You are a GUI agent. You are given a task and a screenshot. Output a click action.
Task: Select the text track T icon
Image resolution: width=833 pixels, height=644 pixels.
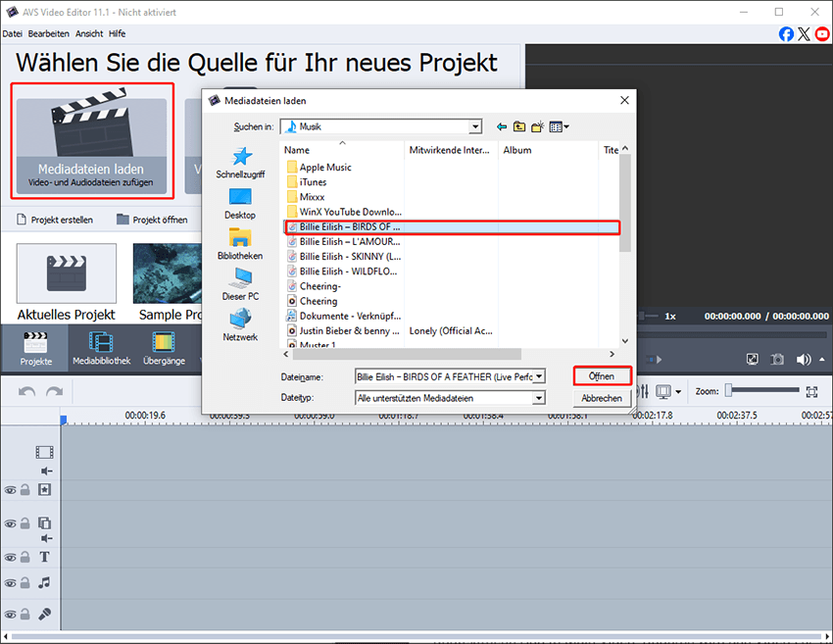click(44, 557)
